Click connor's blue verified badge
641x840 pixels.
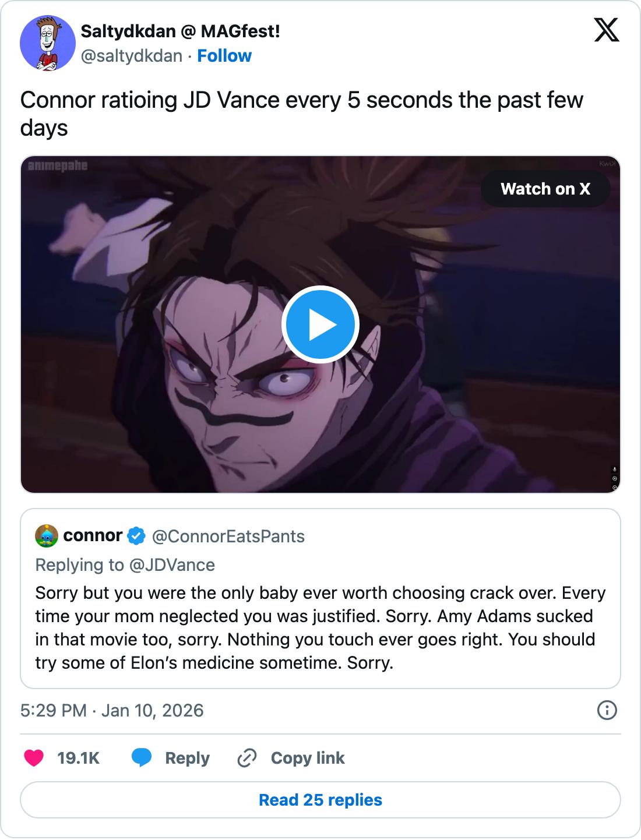click(136, 536)
